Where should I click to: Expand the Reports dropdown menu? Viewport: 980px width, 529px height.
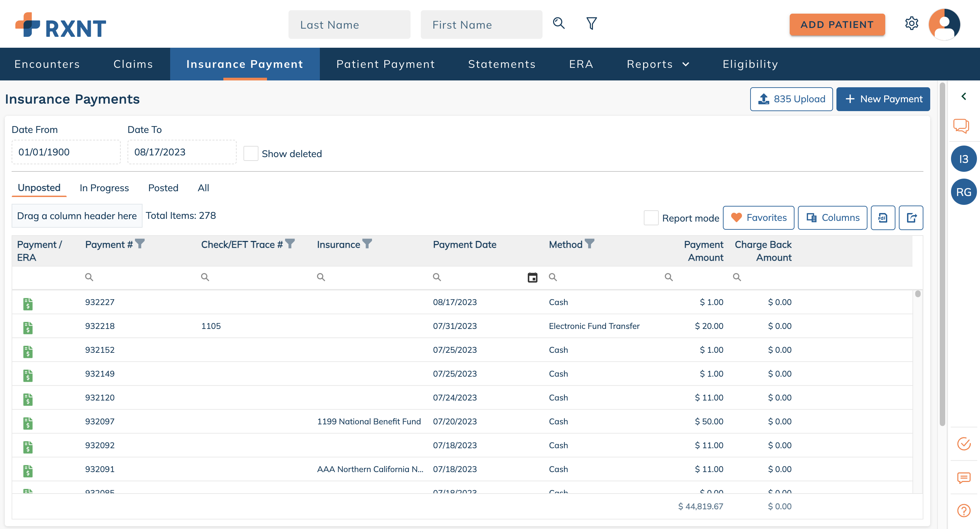coord(658,64)
